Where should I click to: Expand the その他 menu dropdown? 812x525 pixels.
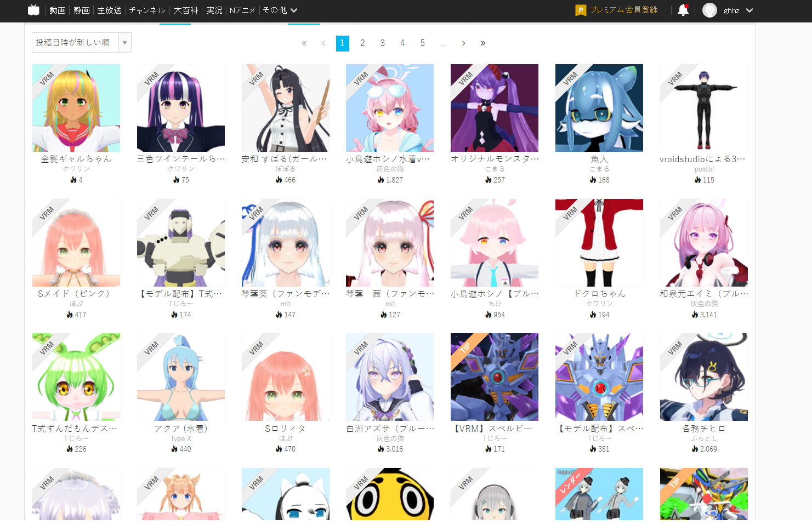[280, 10]
